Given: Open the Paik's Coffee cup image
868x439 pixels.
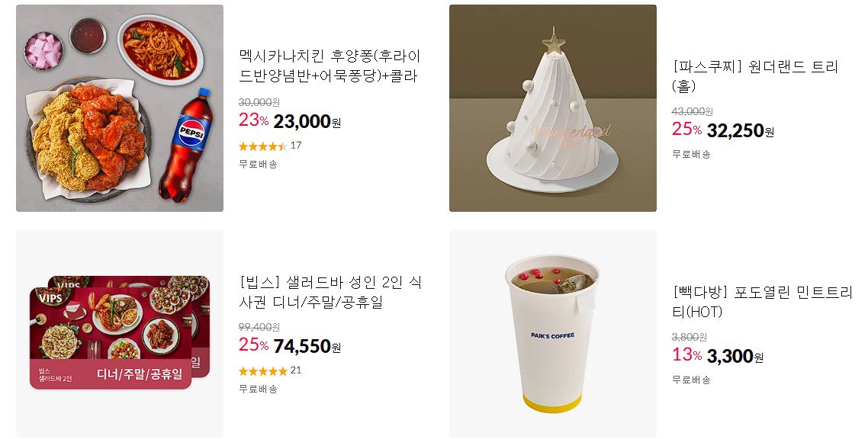Looking at the screenshot, I should pos(552,333).
